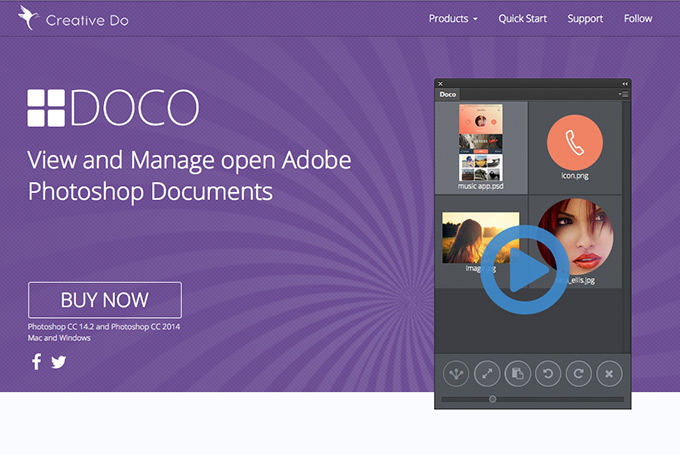Click the rotate clockwise icon
680x455 pixels.
pos(579,373)
